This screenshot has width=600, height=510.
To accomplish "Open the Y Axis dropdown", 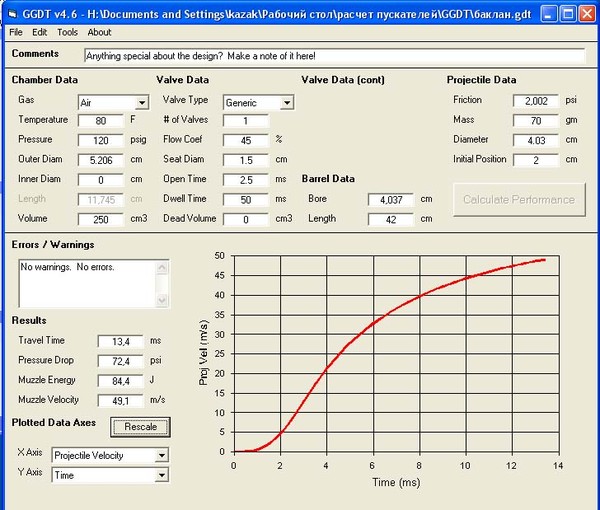I will [x=162, y=475].
